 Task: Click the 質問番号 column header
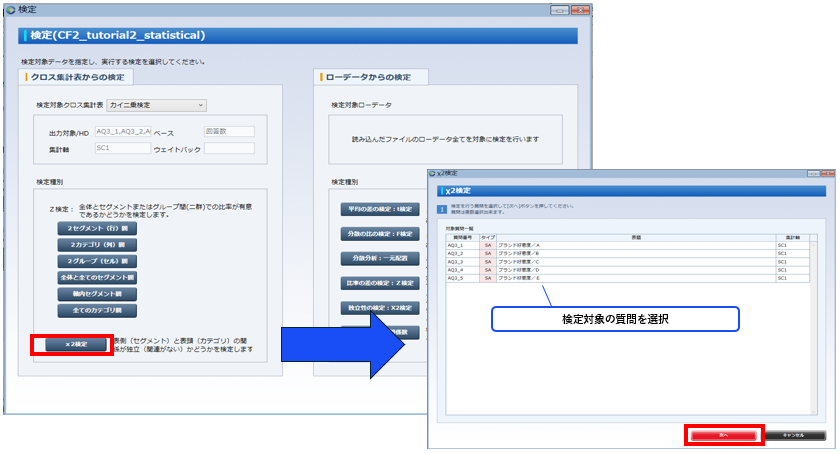(x=462, y=237)
